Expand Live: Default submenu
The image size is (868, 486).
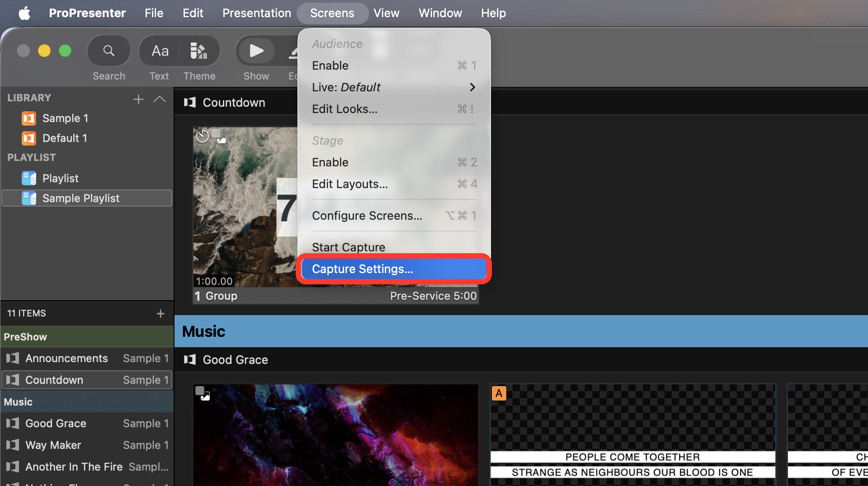(x=394, y=87)
